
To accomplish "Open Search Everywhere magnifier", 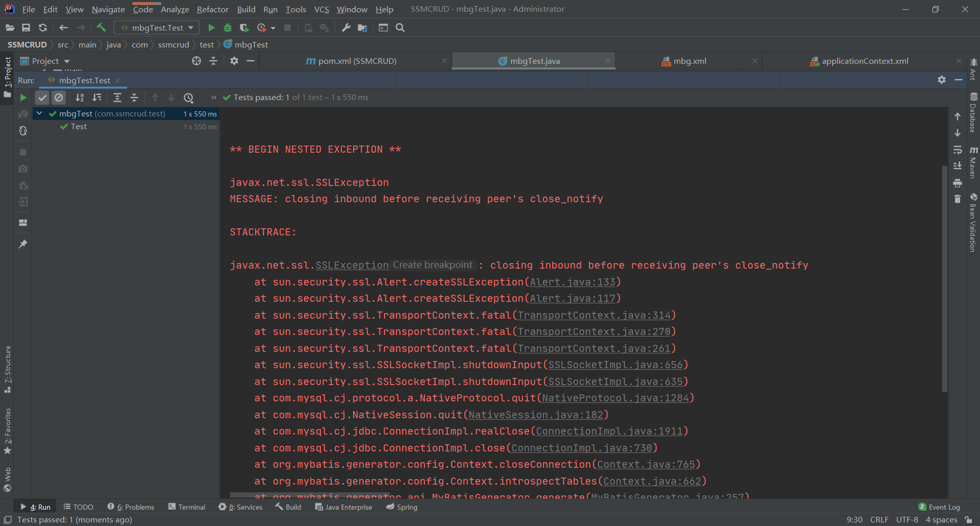I will tap(401, 28).
